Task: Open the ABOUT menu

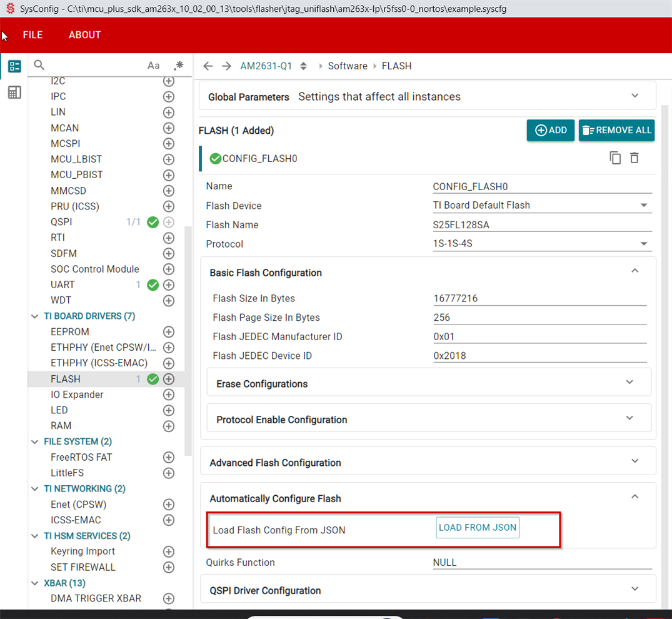Action: pyautogui.click(x=85, y=35)
